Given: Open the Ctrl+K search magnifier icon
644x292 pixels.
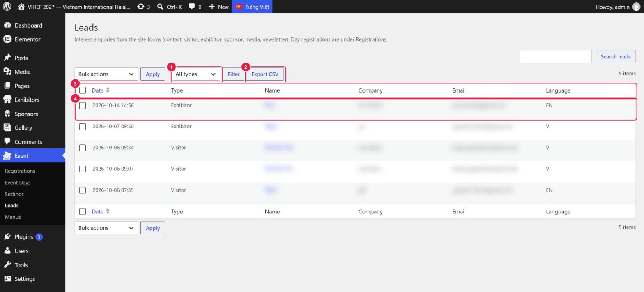Looking at the screenshot, I should pos(160,7).
